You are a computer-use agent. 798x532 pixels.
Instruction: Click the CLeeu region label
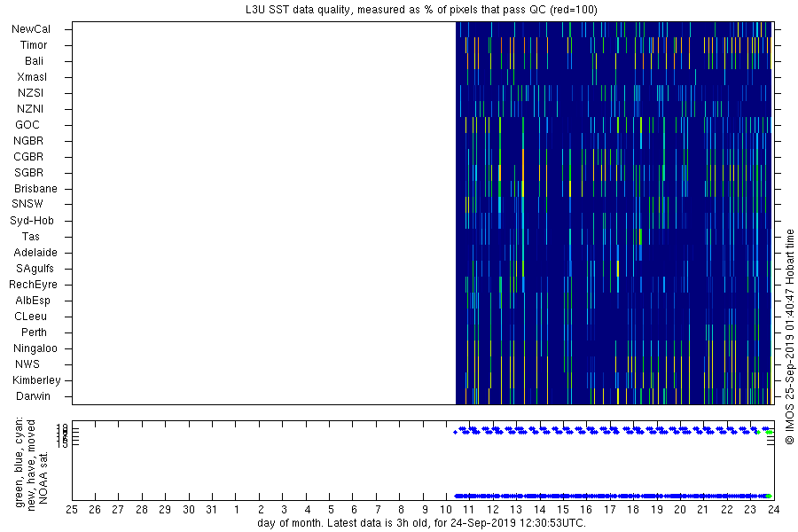coord(30,317)
